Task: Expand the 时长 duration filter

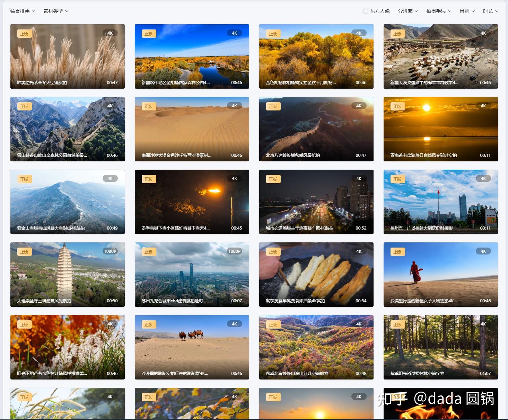Action: pos(491,11)
